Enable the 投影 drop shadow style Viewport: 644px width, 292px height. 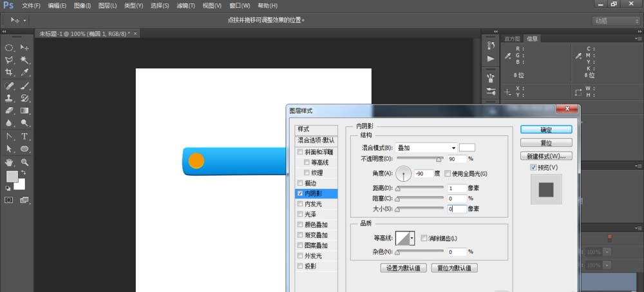click(300, 266)
